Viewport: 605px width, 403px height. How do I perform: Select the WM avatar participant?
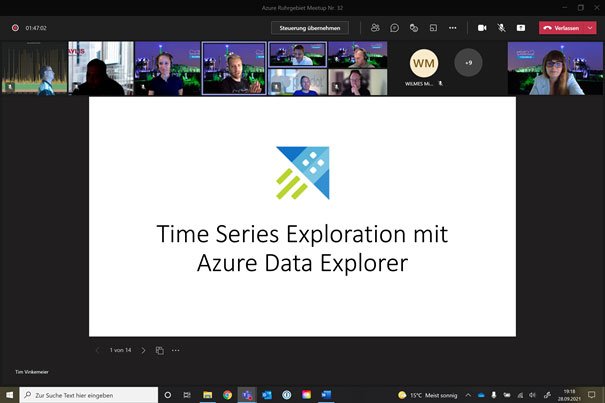click(x=424, y=63)
